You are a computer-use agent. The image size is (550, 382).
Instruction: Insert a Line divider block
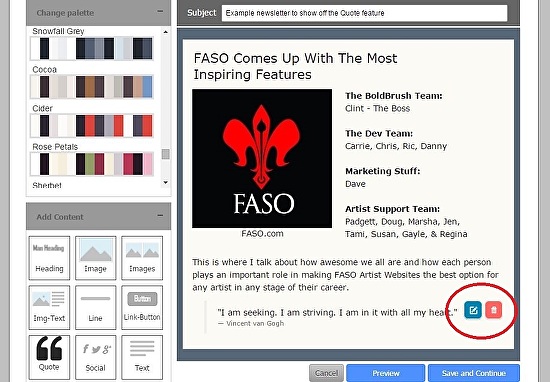tap(95, 307)
